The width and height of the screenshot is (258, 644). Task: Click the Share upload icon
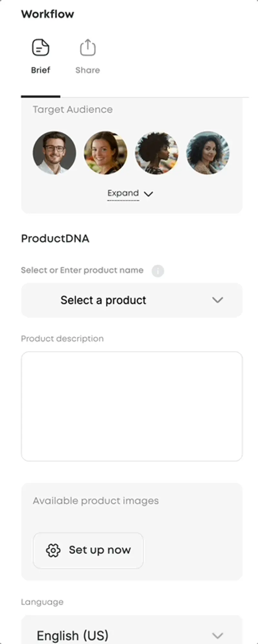click(x=88, y=48)
